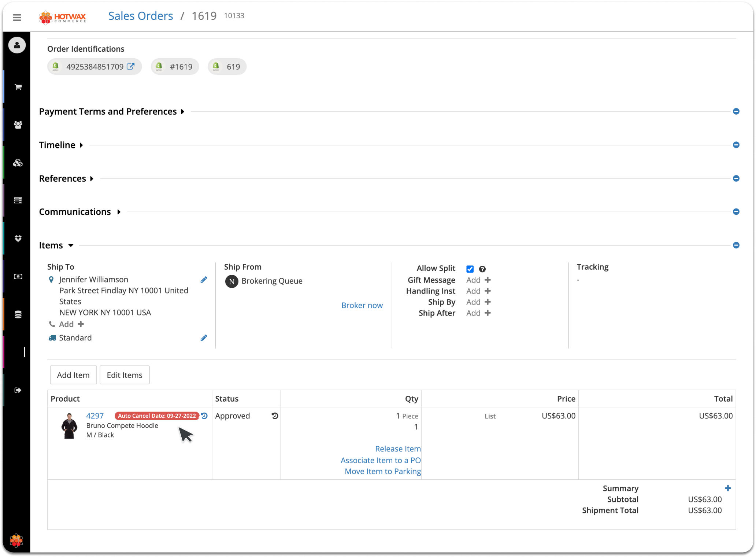Select the 'Approved' status text

(x=233, y=416)
